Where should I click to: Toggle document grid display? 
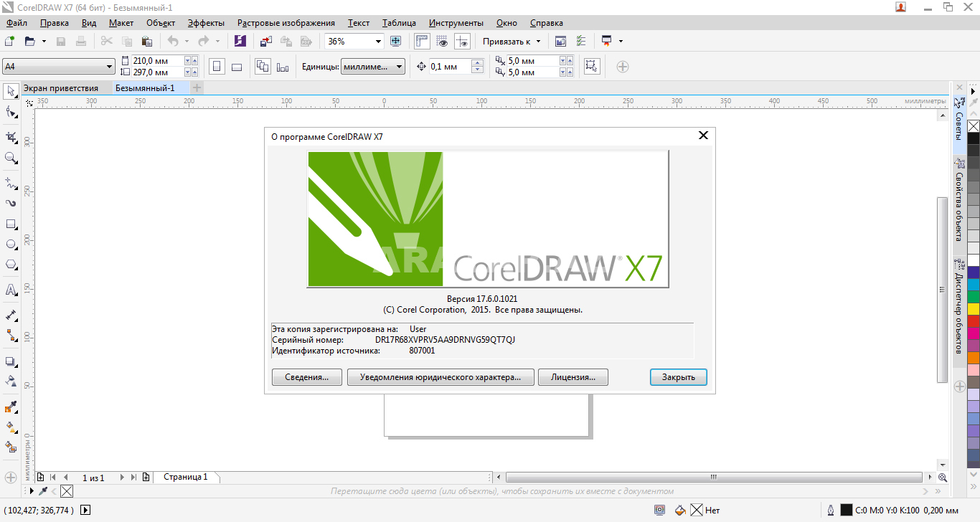[442, 41]
